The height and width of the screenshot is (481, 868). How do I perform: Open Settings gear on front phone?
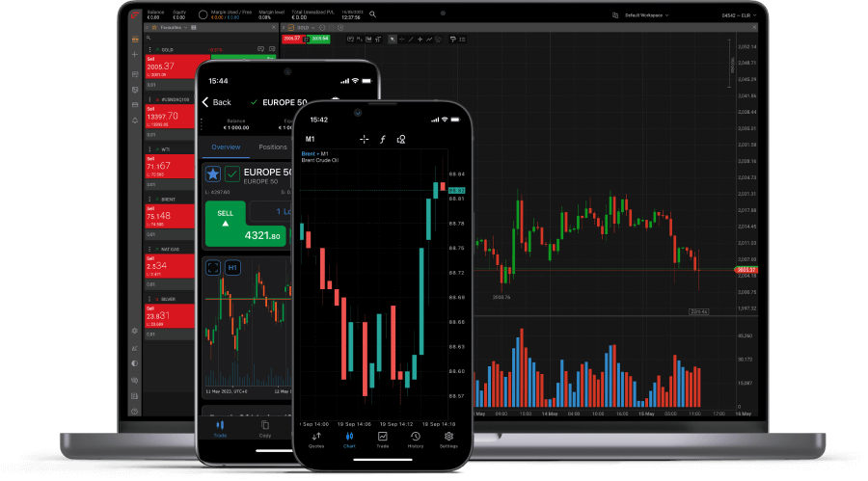click(x=448, y=441)
